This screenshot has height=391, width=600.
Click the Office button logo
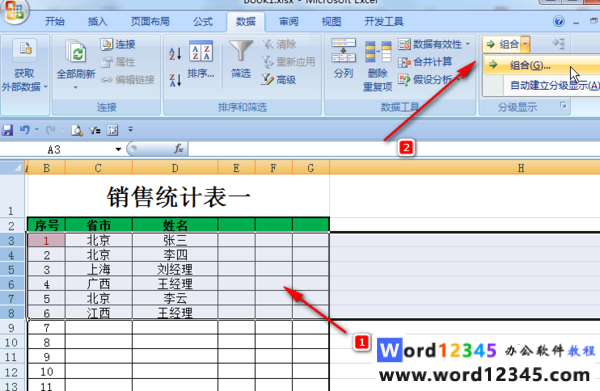click(15, 10)
